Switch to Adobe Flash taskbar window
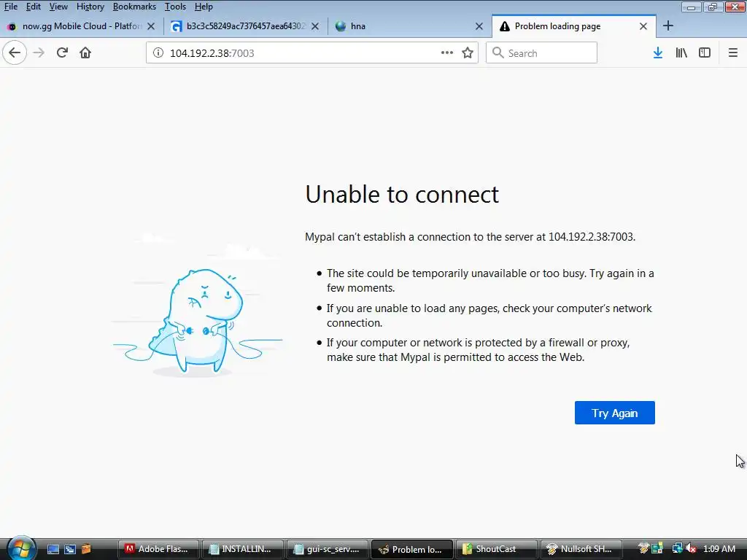Screen dimensions: 747x560 (x=158, y=549)
